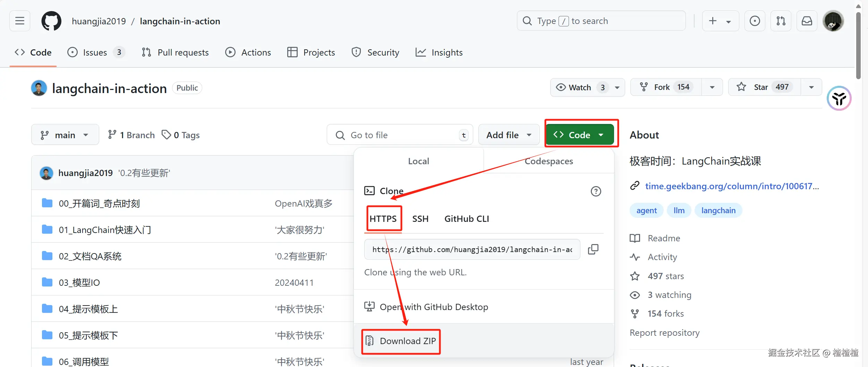Copy the HTTPS clone URL to clipboard
Screen dimensions: 868x367
pyautogui.click(x=593, y=249)
